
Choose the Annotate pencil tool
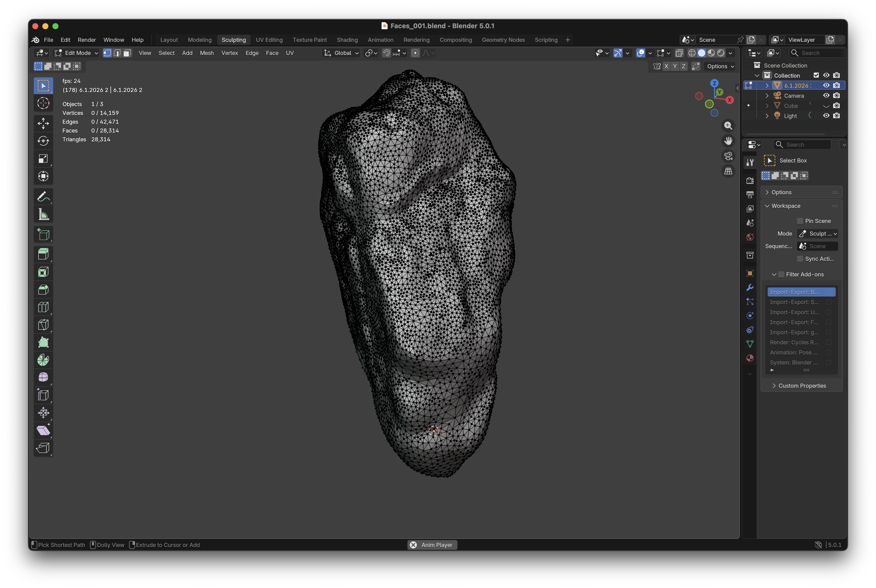coord(43,196)
